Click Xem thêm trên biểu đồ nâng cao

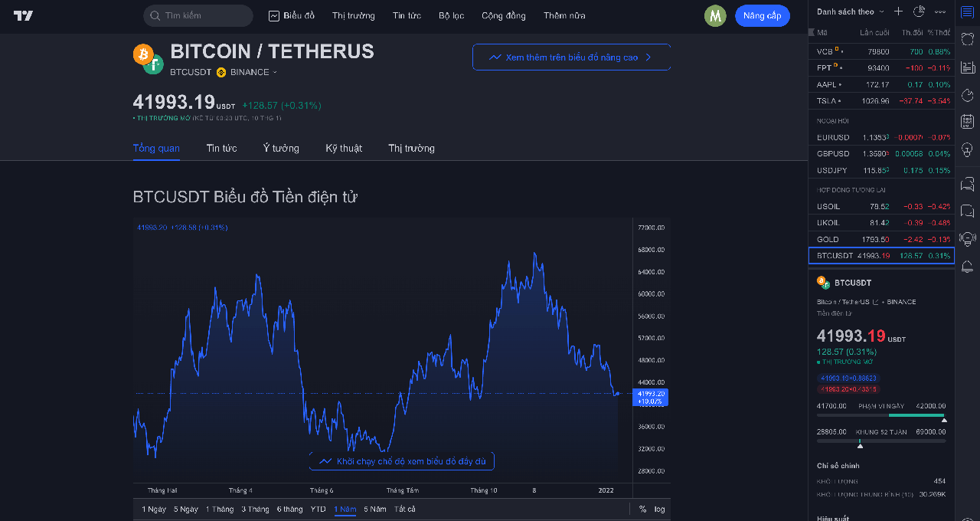[571, 57]
